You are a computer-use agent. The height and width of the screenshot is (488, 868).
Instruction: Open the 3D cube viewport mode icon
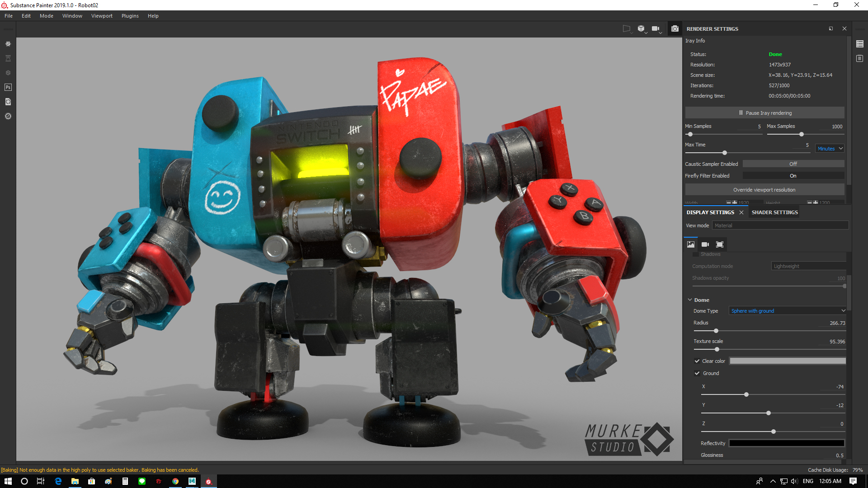[x=641, y=28]
